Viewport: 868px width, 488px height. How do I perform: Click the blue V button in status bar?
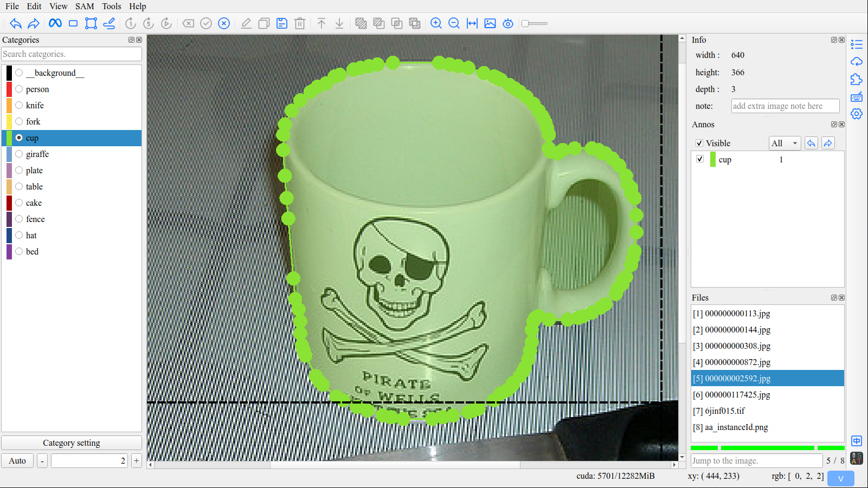(x=841, y=478)
